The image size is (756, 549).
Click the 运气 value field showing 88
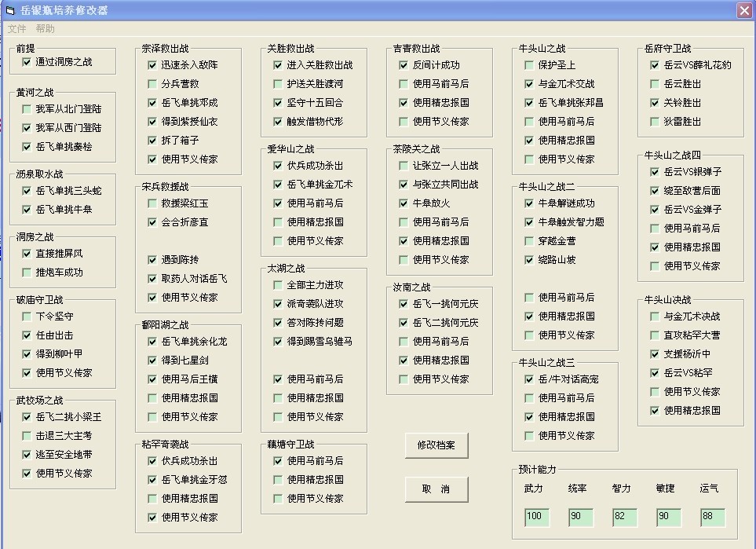(x=713, y=517)
